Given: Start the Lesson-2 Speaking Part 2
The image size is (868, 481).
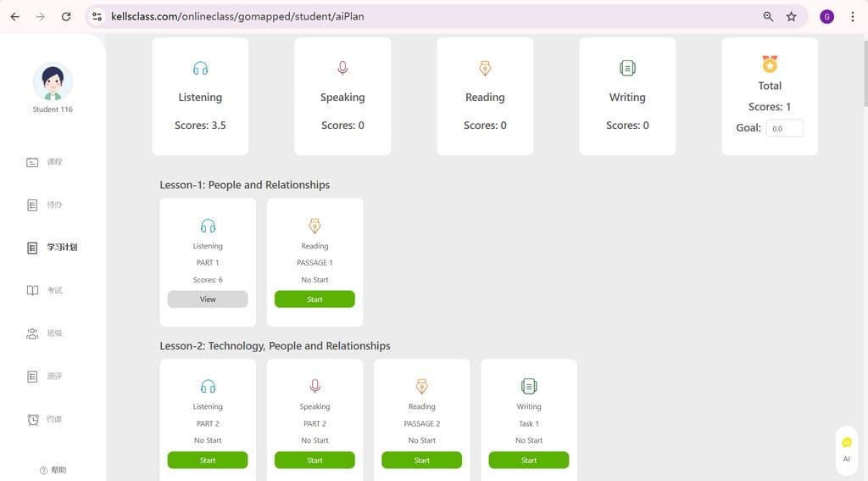Looking at the screenshot, I should pyautogui.click(x=314, y=460).
